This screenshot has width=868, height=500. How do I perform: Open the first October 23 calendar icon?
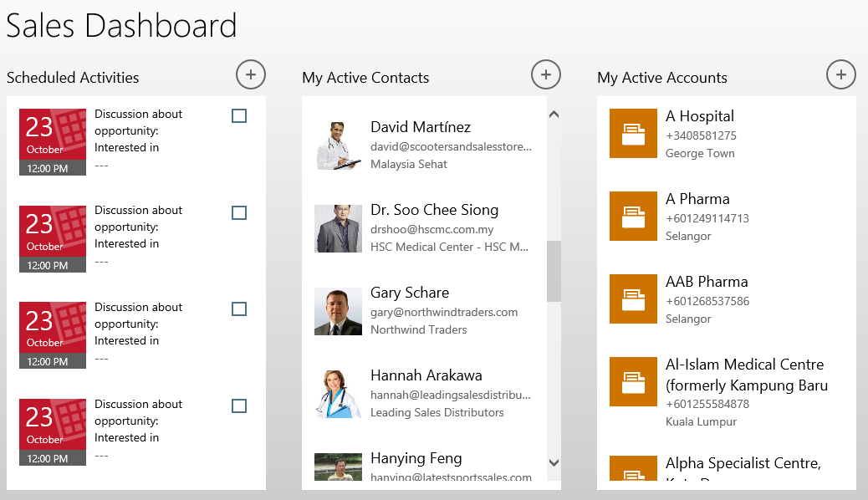point(52,141)
